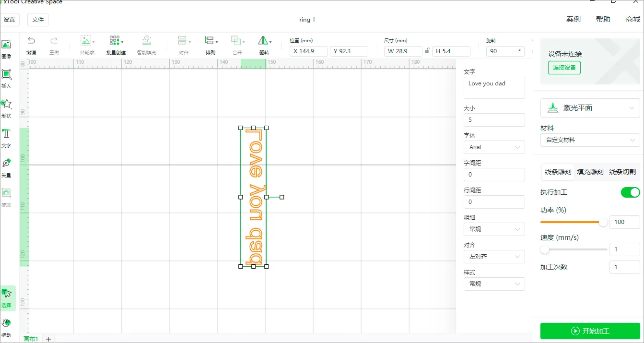This screenshot has height=343, width=644.
Task: Select the Text tool
Action: tap(6, 134)
